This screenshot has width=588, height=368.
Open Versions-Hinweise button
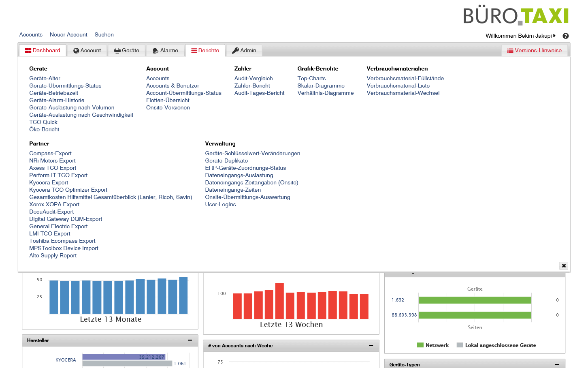coord(534,51)
